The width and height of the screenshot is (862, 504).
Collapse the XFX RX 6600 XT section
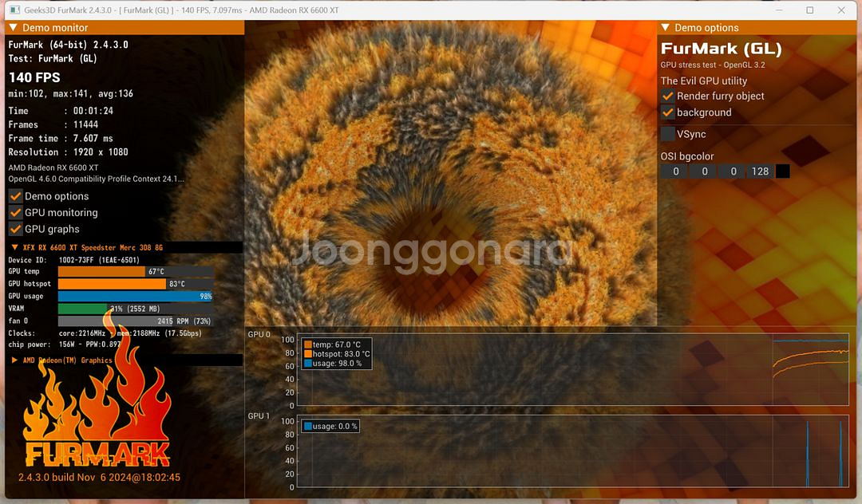coord(14,248)
